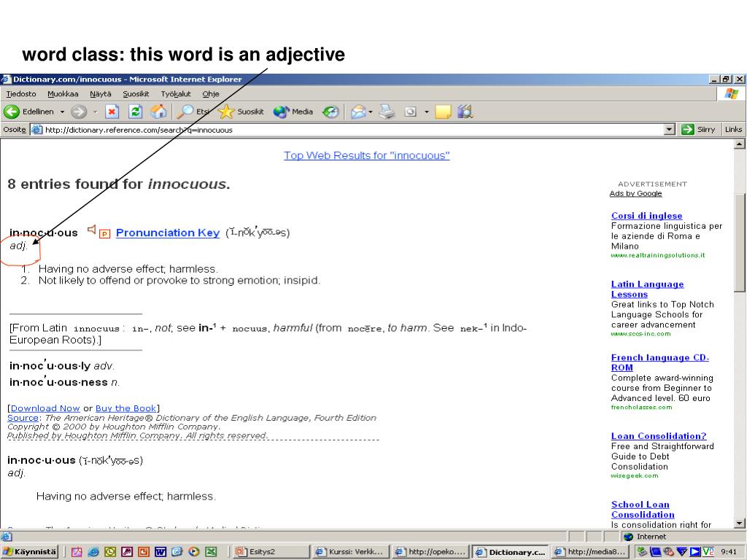The width and height of the screenshot is (747, 560).
Task: Play pronunciation speaker icon next to innocuous
Action: pyautogui.click(x=91, y=230)
